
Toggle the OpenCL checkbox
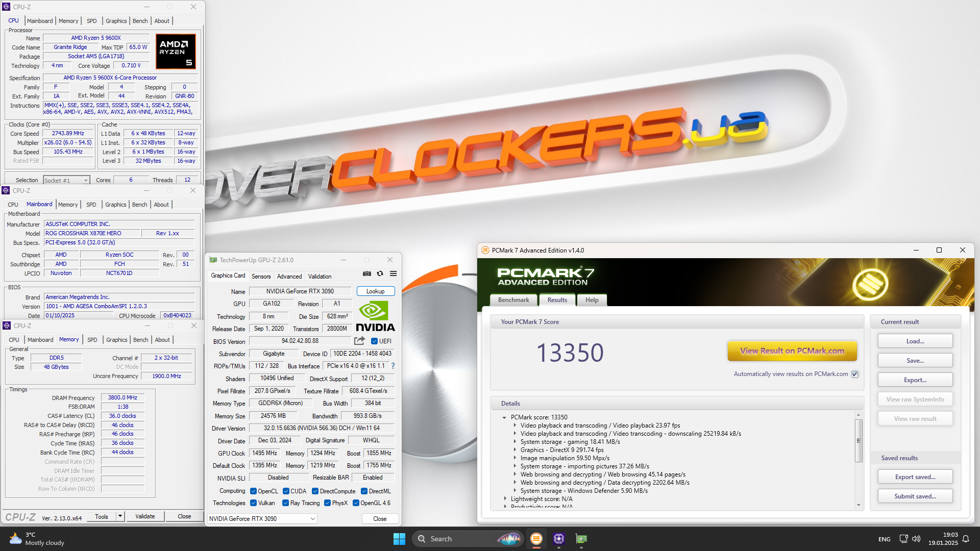click(253, 491)
